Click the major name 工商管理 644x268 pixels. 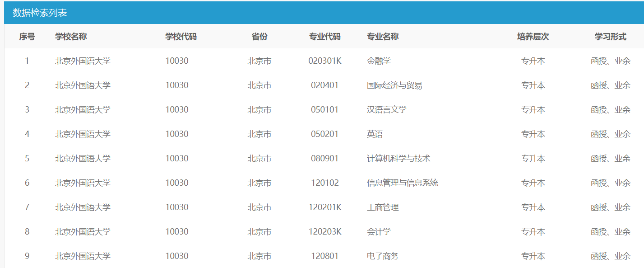click(383, 207)
